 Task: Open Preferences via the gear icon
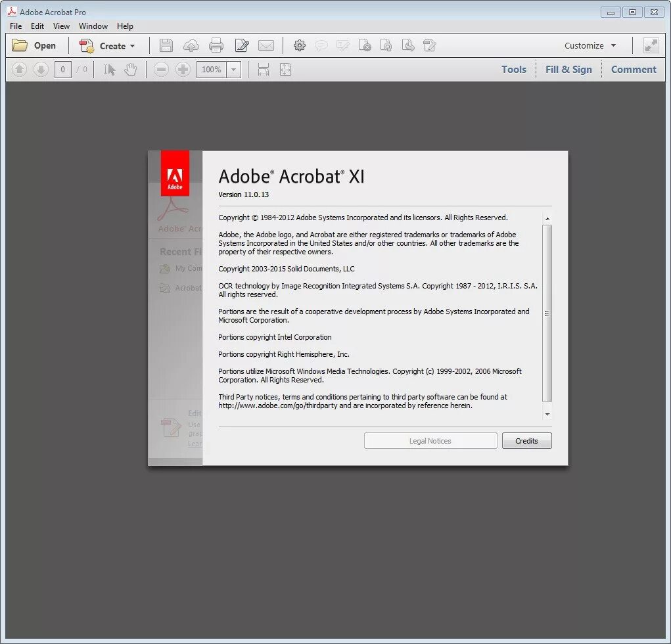pyautogui.click(x=300, y=45)
